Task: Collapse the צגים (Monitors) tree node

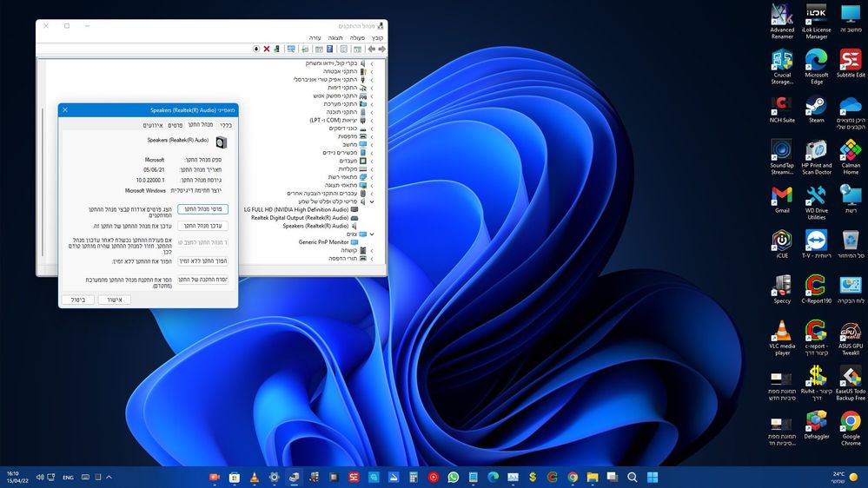Action: point(372,234)
